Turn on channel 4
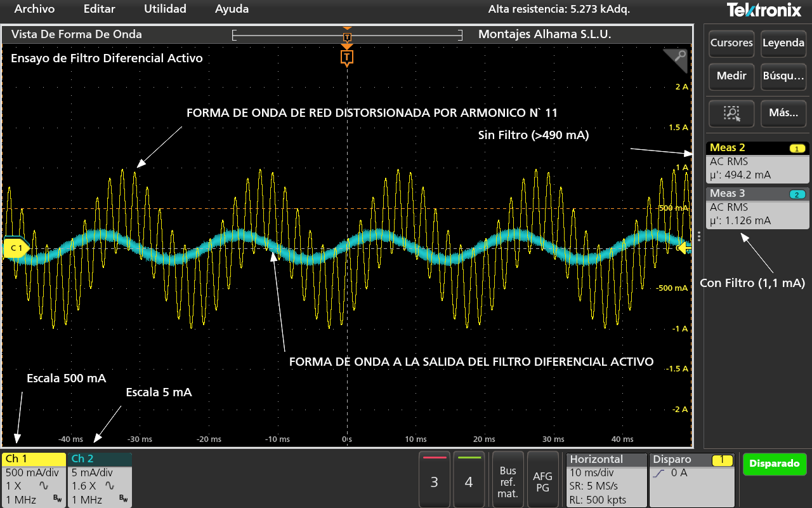The width and height of the screenshot is (812, 508). [x=469, y=479]
